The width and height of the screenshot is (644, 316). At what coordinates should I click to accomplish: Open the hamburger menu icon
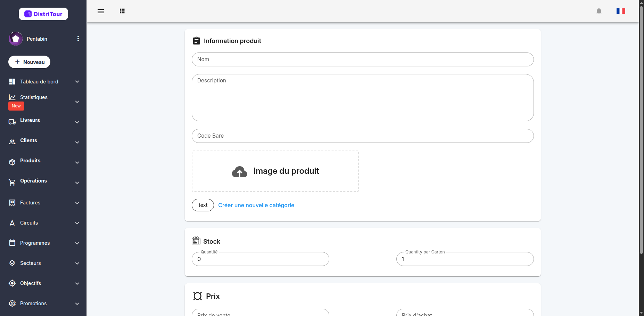pos(101,11)
